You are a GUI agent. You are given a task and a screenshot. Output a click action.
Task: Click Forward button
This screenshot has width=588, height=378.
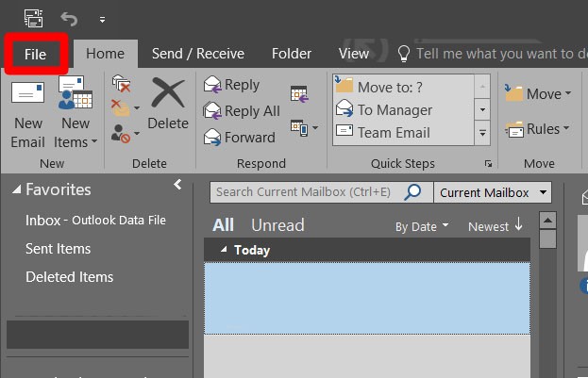click(239, 137)
